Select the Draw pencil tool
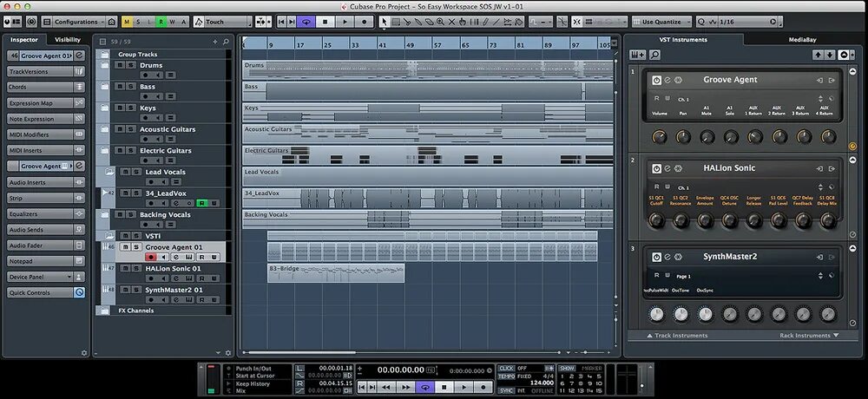Image resolution: width=868 pixels, height=399 pixels. [x=485, y=23]
